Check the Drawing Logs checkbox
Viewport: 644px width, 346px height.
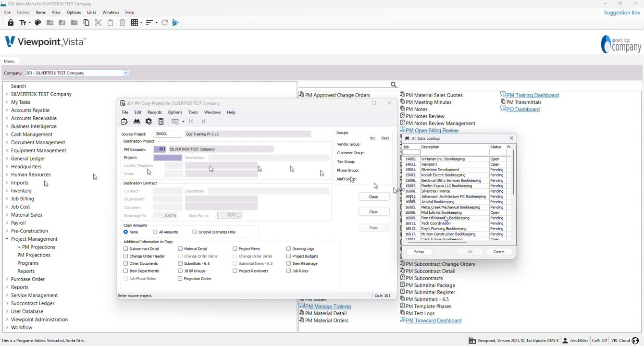coord(289,249)
